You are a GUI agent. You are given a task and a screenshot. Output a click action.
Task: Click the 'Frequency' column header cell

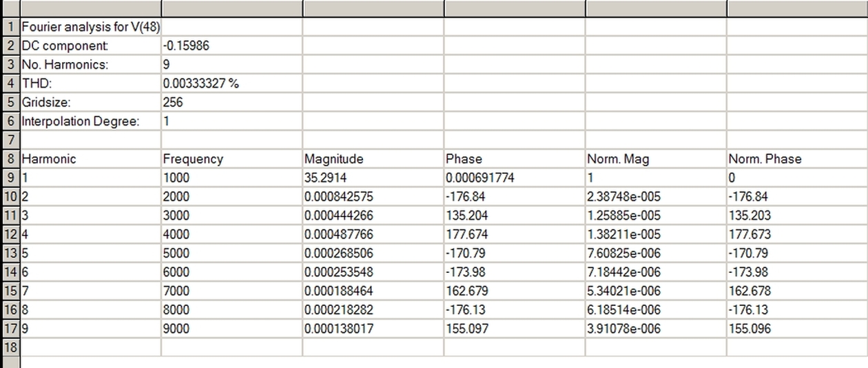(231, 159)
